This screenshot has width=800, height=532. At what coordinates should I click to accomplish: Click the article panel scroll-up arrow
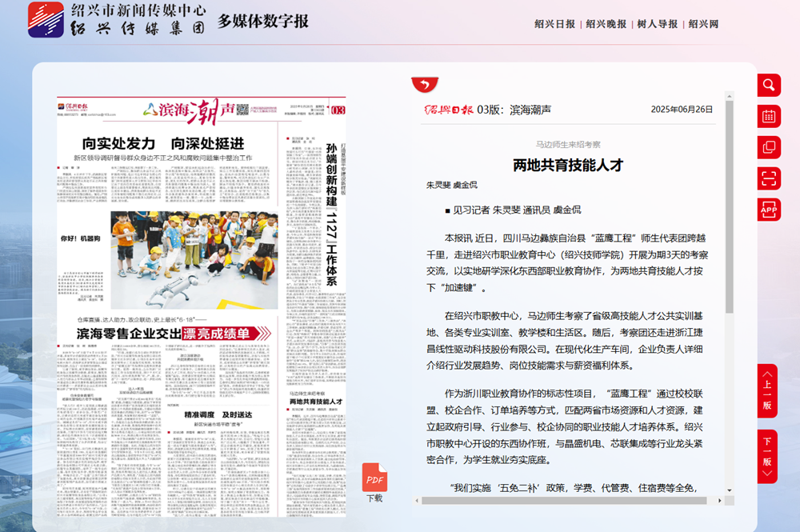click(x=729, y=96)
